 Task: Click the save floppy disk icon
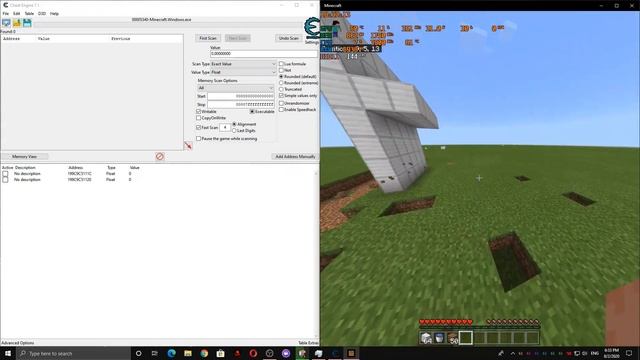27,23
